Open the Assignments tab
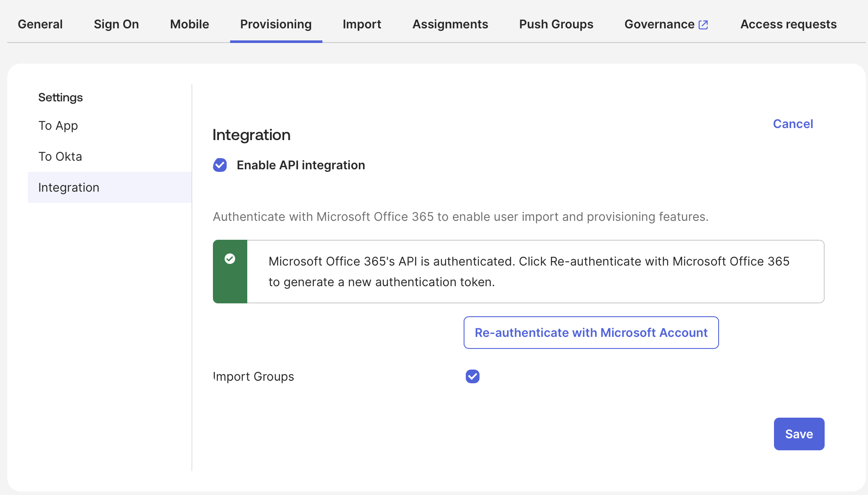 point(450,24)
